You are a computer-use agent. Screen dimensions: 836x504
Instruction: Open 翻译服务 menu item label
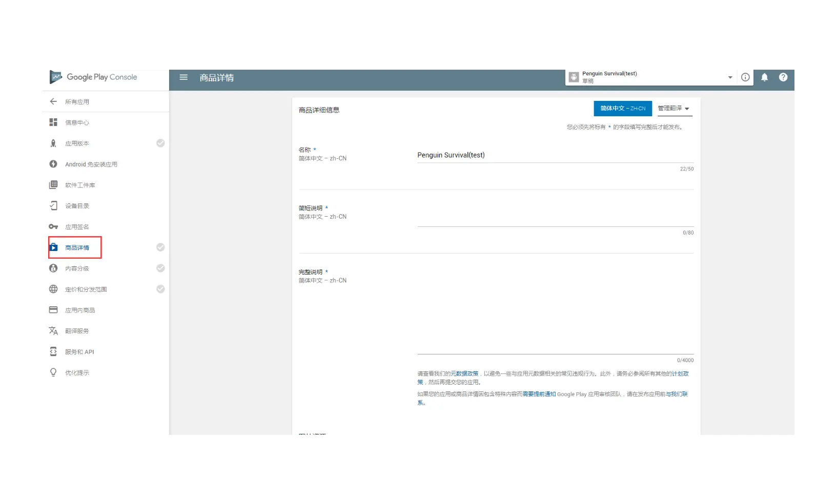(x=77, y=331)
